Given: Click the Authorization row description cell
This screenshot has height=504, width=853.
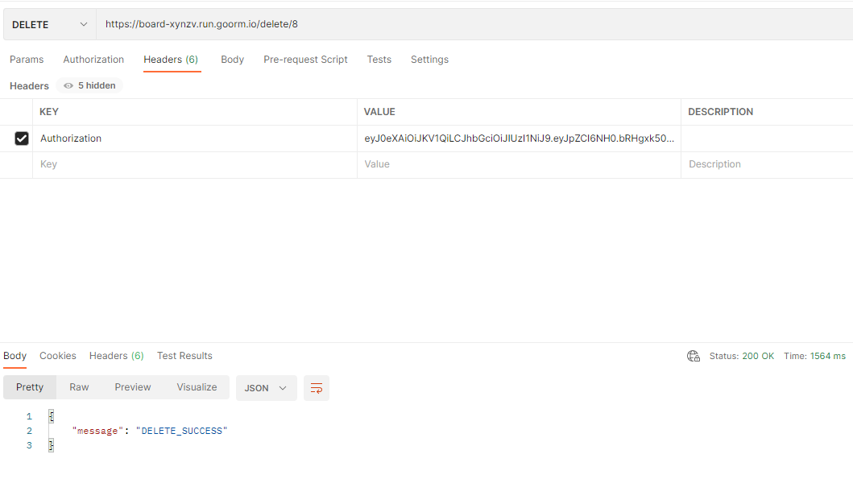Looking at the screenshot, I should pyautogui.click(x=767, y=138).
